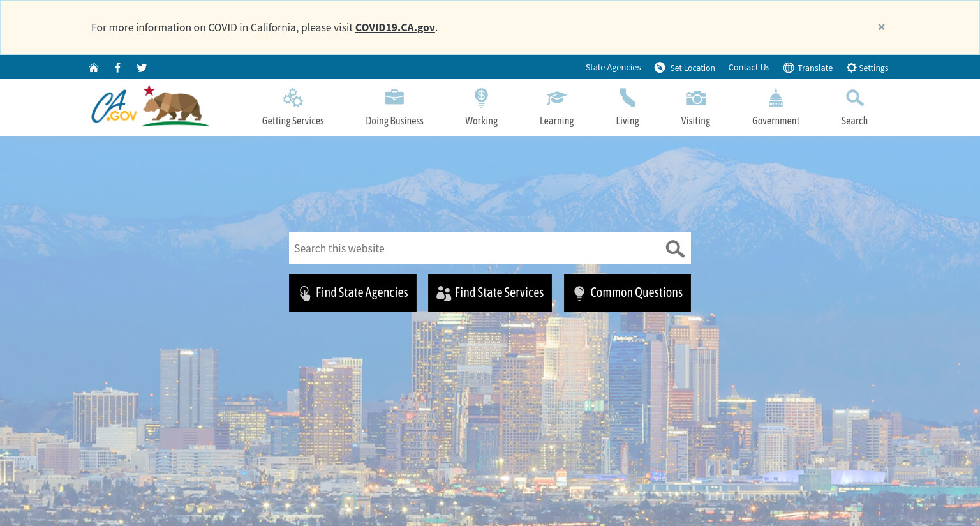Click the Set Location text
980x526 pixels.
click(x=692, y=68)
